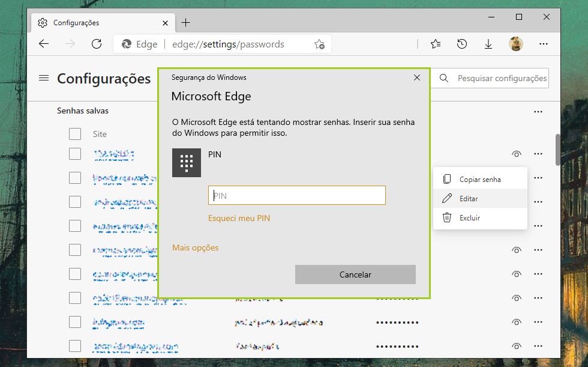Check the checkbox of the fourth saved password
The width and height of the screenshot is (588, 367).
coord(75,226)
